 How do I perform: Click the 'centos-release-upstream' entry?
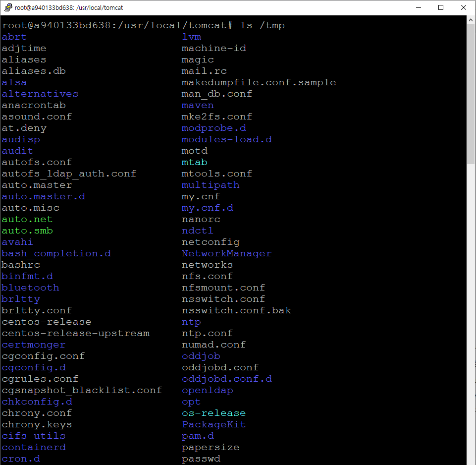[76, 334]
